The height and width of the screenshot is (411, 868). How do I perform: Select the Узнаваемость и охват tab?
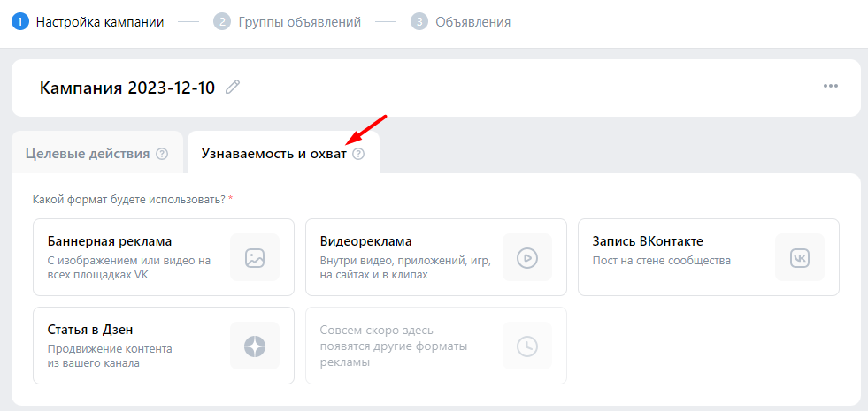pyautogui.click(x=283, y=153)
